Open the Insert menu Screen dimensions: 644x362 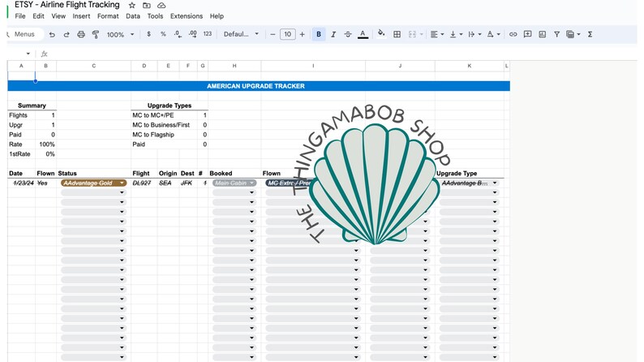[x=81, y=16]
